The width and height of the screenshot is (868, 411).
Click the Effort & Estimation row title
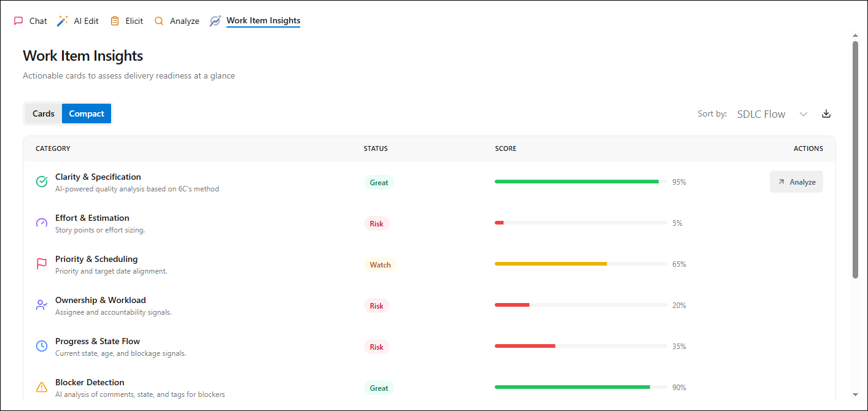pos(92,218)
